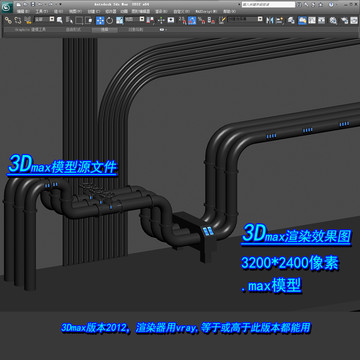Toggle Window/Crossing selection mode
360x360 pixels.
[x=89, y=20]
